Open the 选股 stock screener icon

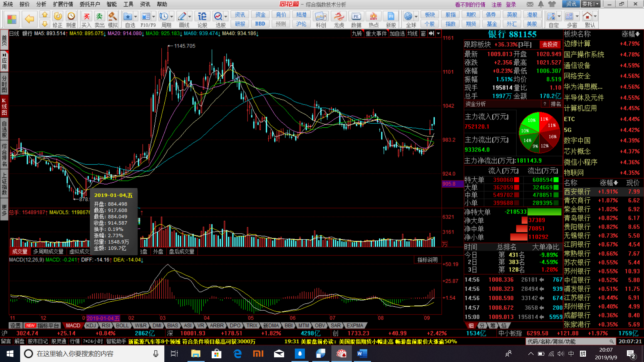[218, 16]
